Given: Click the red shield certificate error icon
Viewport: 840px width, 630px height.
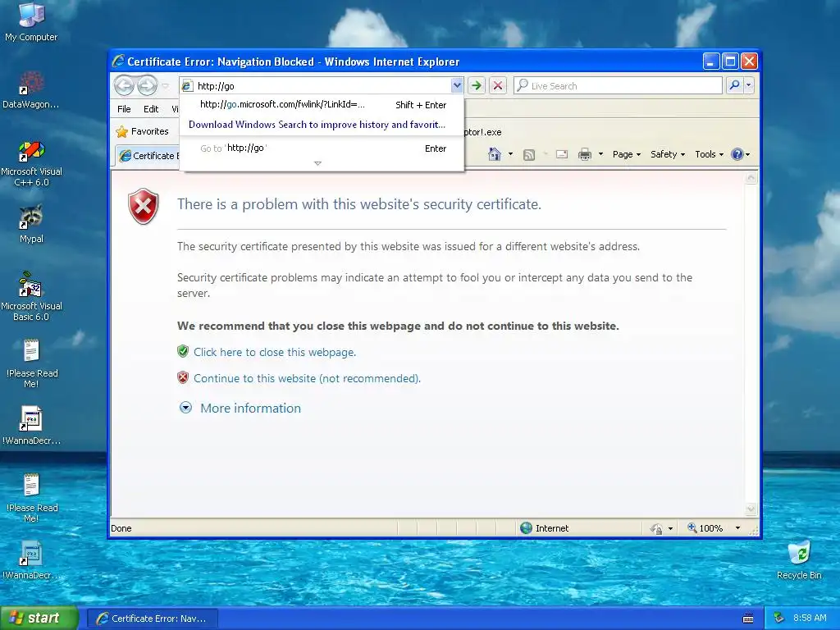Looking at the screenshot, I should pos(144,206).
